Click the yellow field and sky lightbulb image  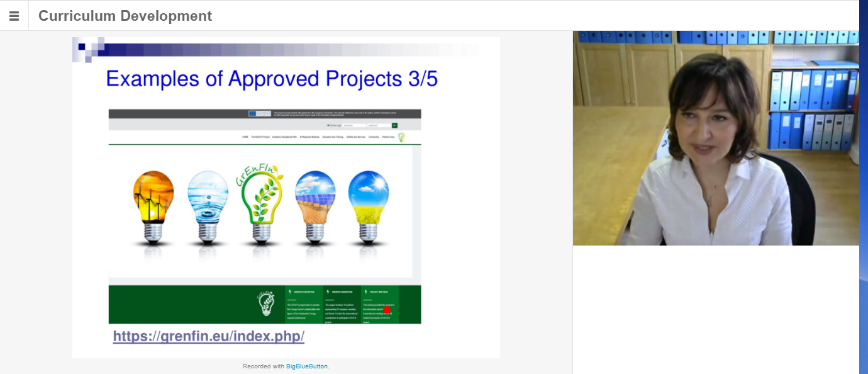[x=369, y=206]
